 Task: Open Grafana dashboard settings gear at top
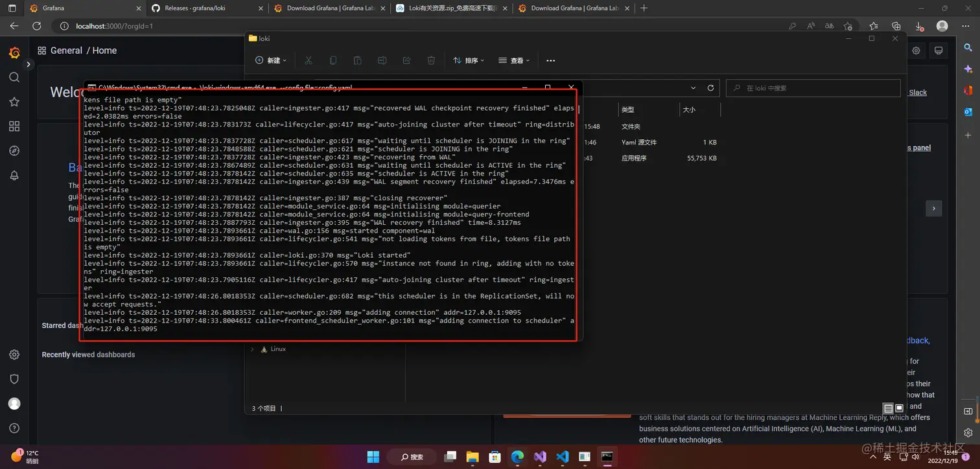(x=916, y=51)
